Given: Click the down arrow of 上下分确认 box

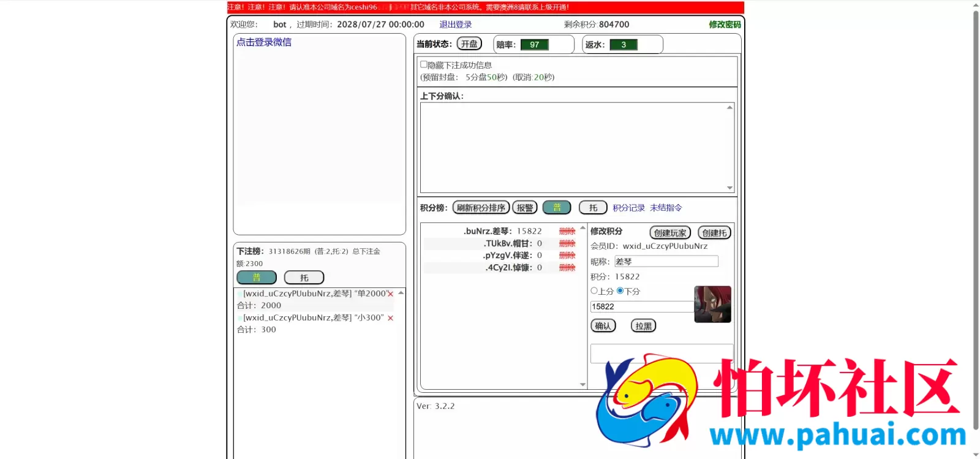Looking at the screenshot, I should click(729, 188).
